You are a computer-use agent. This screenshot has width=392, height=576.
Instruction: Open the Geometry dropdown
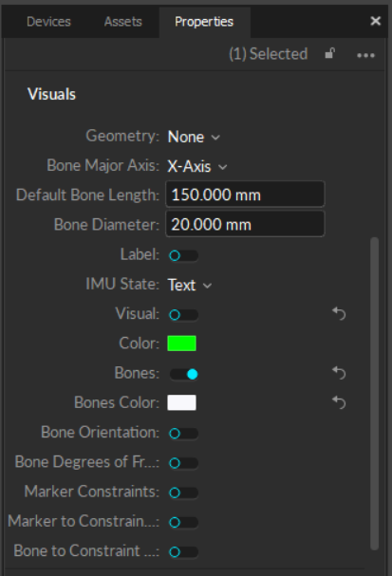(x=194, y=137)
